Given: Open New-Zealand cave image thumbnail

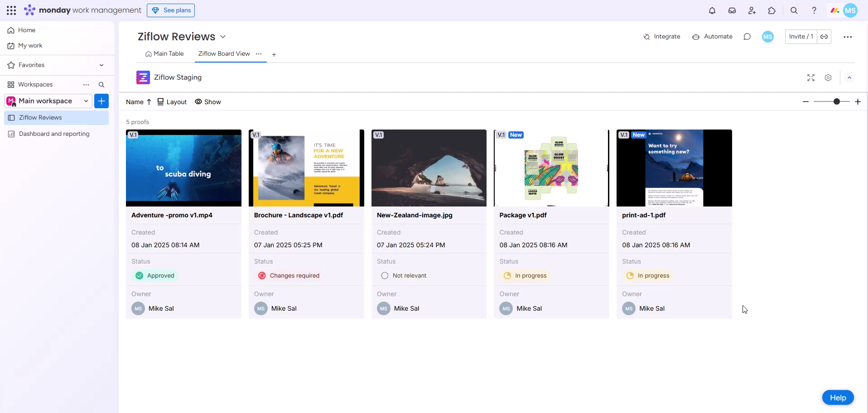Looking at the screenshot, I should [429, 168].
